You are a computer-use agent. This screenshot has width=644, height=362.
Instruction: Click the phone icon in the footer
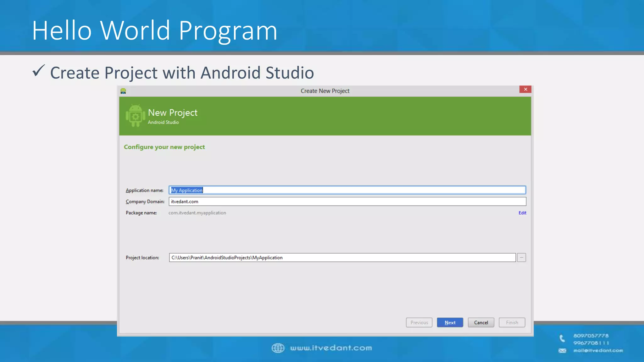(562, 338)
